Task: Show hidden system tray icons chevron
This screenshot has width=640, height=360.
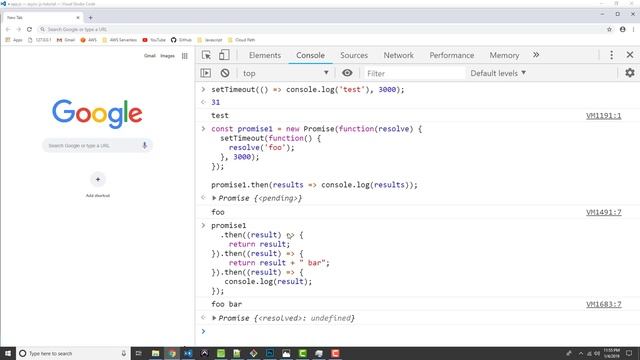Action: point(581,353)
